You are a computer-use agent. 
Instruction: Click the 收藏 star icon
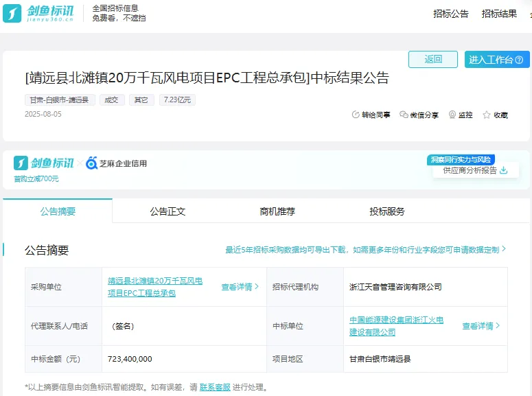[487, 115]
